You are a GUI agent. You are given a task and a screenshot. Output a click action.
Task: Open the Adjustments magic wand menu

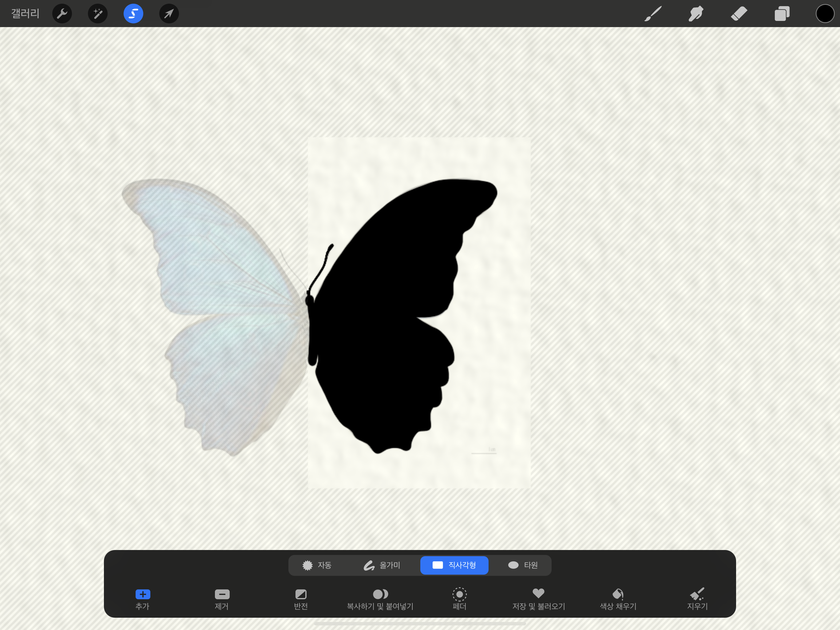coord(97,14)
